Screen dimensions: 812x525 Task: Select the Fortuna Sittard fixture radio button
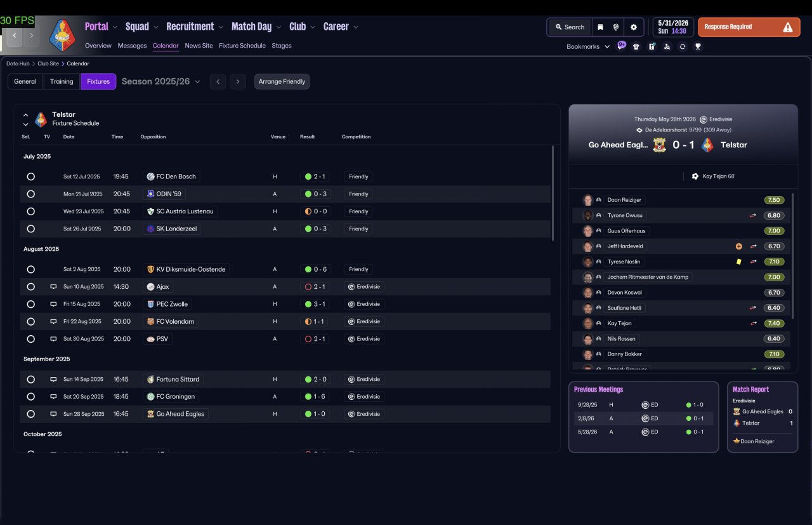click(x=30, y=379)
